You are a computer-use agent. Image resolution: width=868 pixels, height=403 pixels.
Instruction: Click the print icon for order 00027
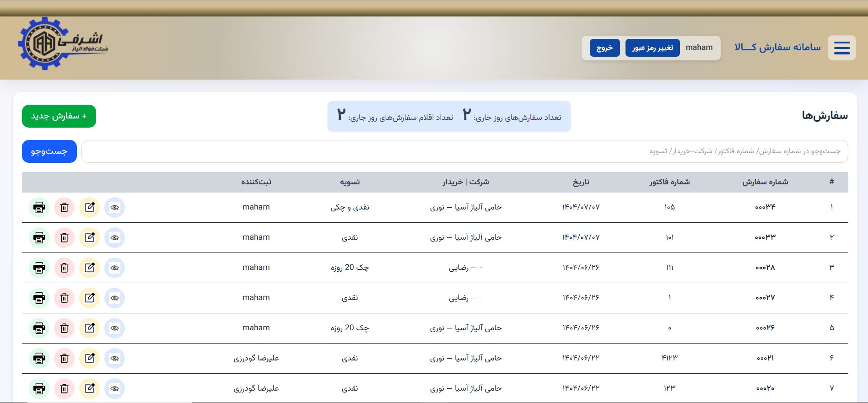[x=39, y=298]
